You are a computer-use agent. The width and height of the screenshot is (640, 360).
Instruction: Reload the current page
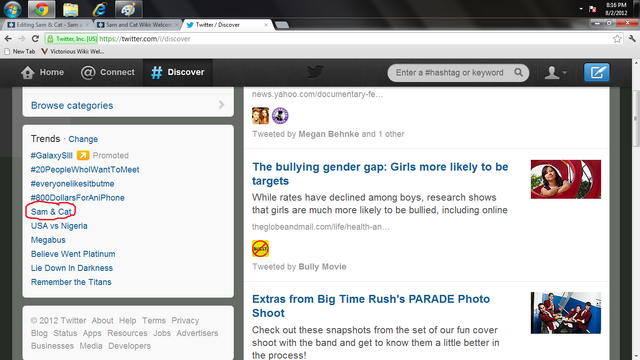click(x=35, y=39)
